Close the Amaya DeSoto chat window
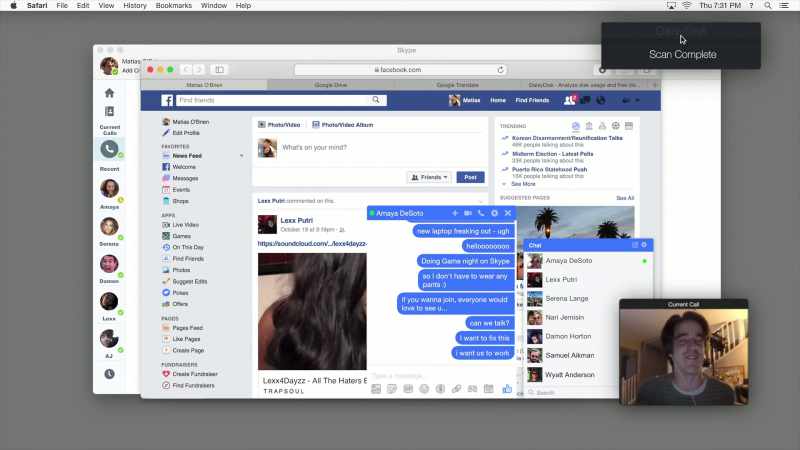The width and height of the screenshot is (800, 450). pyautogui.click(x=508, y=213)
